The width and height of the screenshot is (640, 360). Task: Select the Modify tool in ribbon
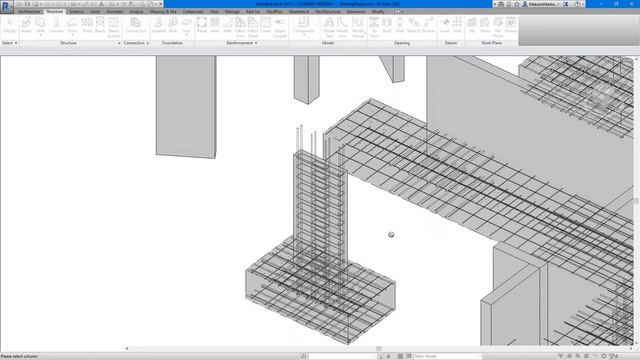(9, 25)
